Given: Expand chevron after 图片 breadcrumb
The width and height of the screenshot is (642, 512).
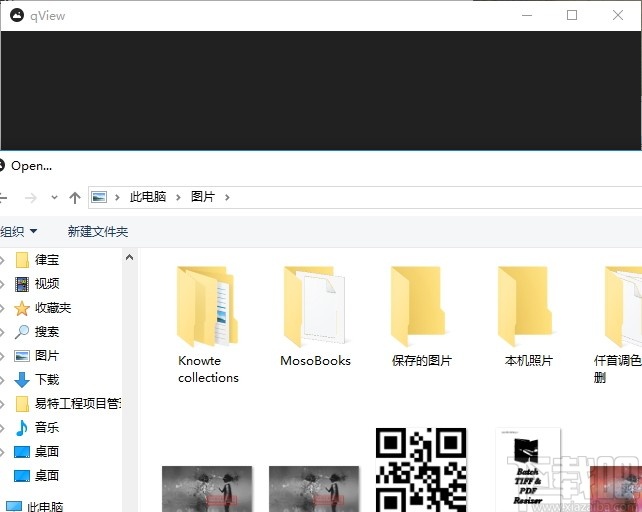Looking at the screenshot, I should (x=227, y=198).
